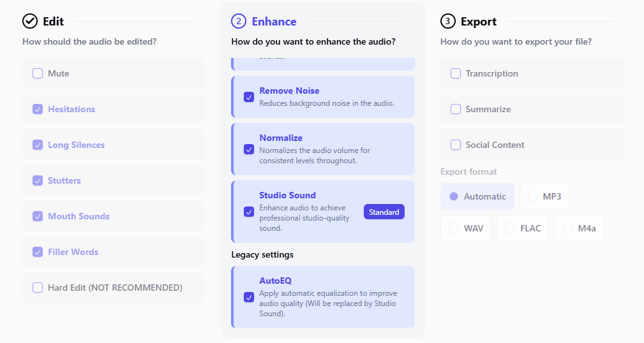Uncheck the AutoEQ legacy setting

coord(249,297)
